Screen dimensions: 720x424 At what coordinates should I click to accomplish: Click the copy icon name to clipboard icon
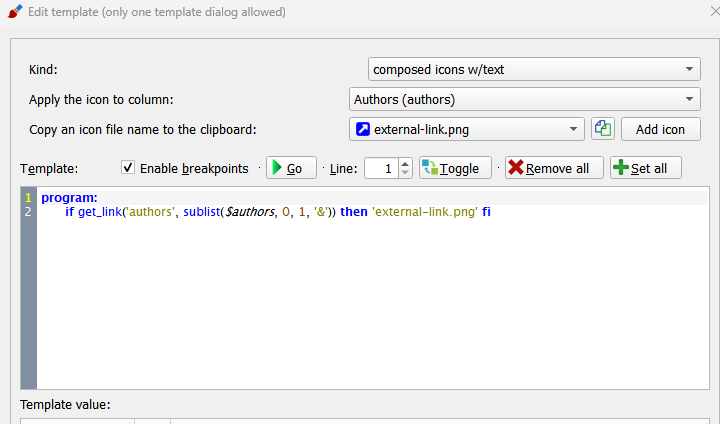point(603,129)
